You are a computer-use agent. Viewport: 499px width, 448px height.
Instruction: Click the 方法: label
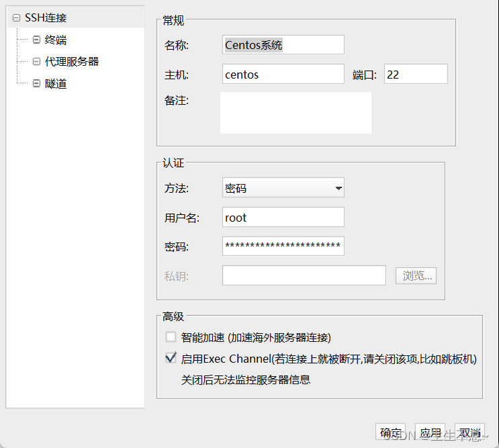[177, 188]
